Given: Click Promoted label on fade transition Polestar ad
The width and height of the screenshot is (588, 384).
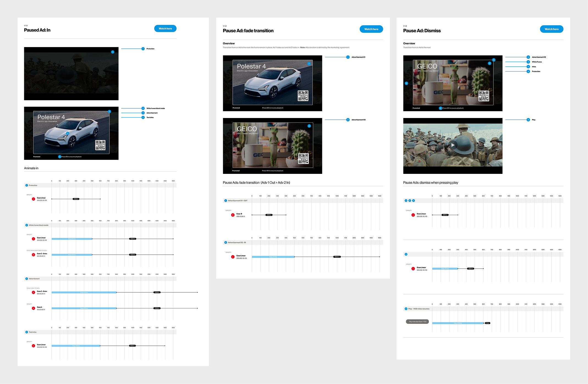Looking at the screenshot, I should click(236, 108).
